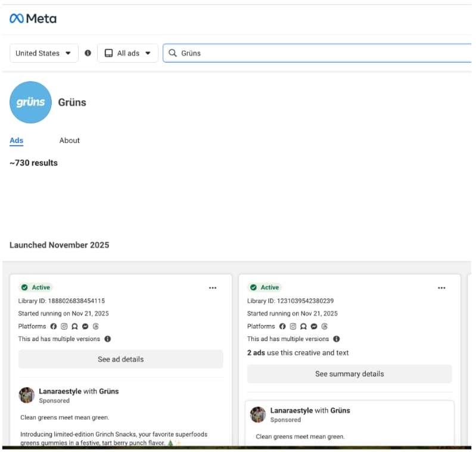
Task: Open options menu for ad 1888026838454115
Action: (x=213, y=287)
